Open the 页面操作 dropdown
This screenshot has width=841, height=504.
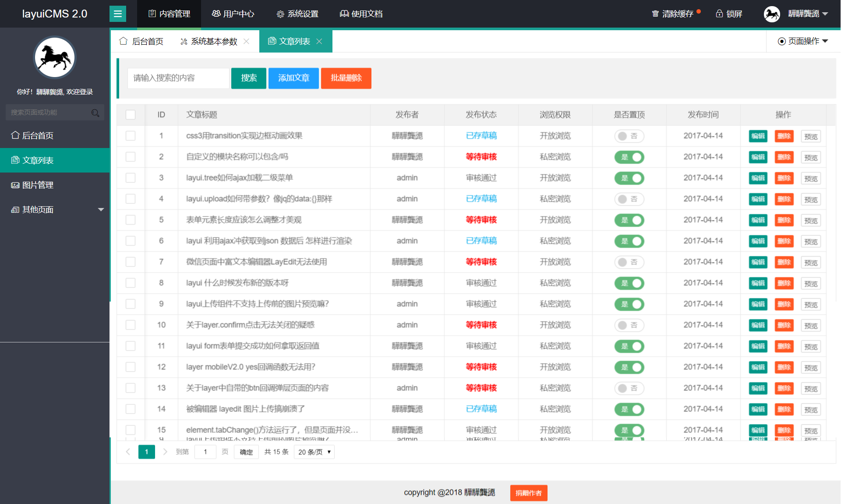(x=802, y=41)
